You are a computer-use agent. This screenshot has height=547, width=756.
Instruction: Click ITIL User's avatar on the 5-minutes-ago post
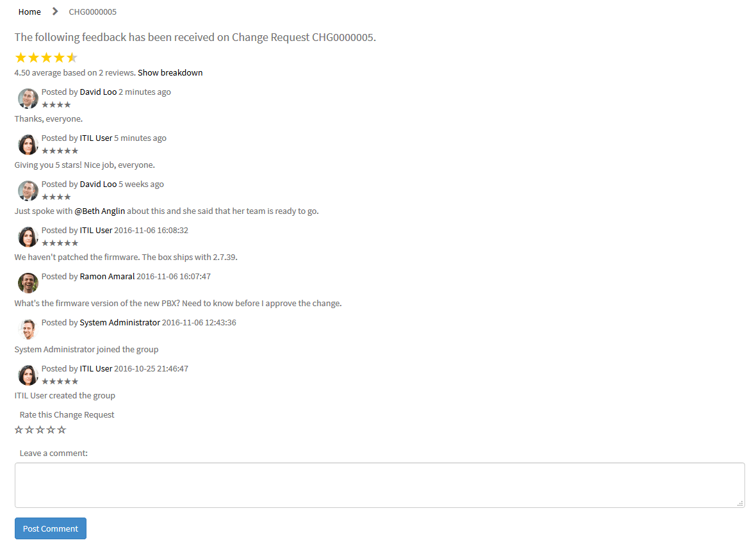(x=28, y=145)
